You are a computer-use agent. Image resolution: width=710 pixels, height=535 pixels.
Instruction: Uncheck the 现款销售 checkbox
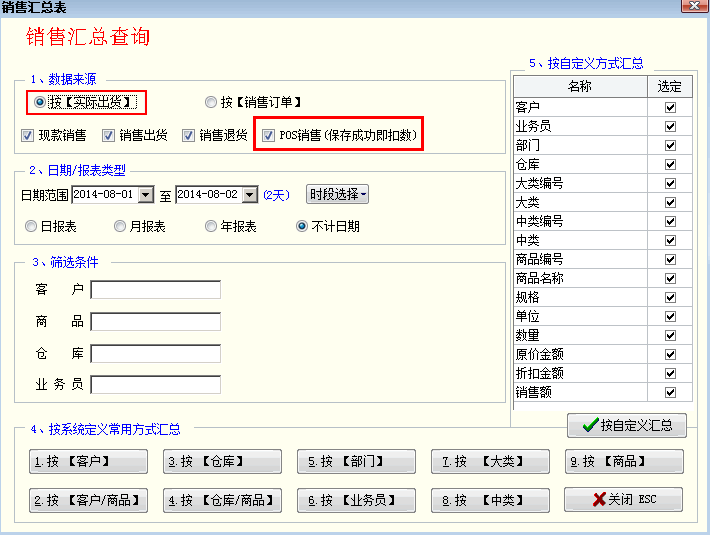coord(27,135)
